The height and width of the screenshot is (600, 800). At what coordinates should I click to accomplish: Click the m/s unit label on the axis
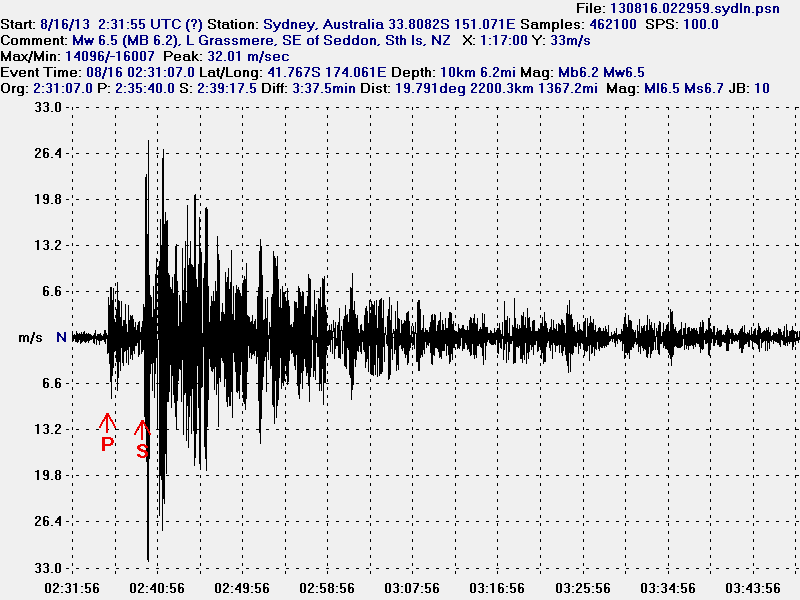(x=30, y=338)
